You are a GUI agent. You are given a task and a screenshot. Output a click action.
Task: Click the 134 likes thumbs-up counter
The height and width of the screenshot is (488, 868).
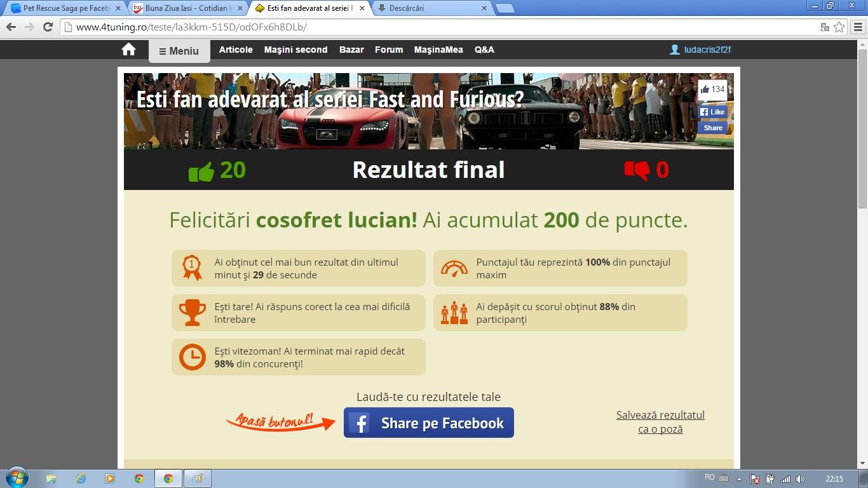pyautogui.click(x=712, y=90)
